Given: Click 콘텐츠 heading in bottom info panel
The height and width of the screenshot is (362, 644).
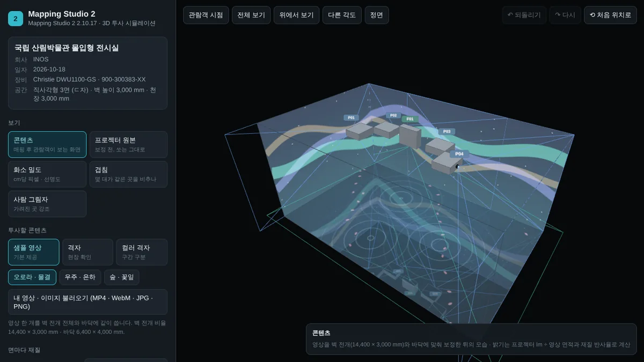Looking at the screenshot, I should pos(321,333).
